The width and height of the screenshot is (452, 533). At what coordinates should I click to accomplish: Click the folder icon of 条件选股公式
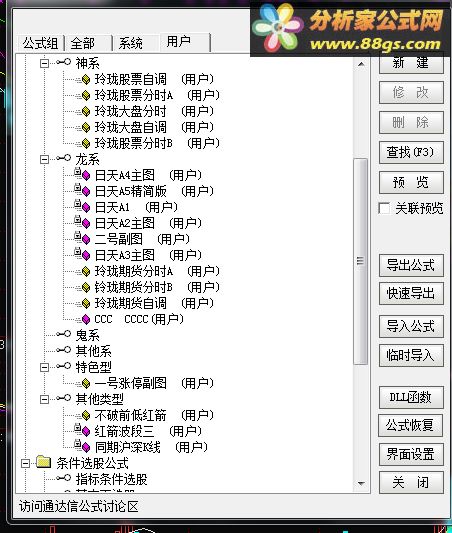[x=44, y=462]
